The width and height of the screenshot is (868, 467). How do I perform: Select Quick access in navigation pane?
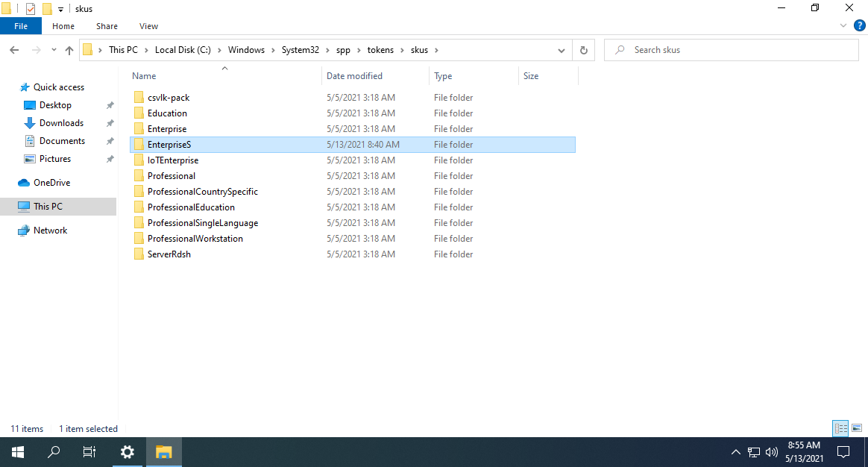click(59, 87)
